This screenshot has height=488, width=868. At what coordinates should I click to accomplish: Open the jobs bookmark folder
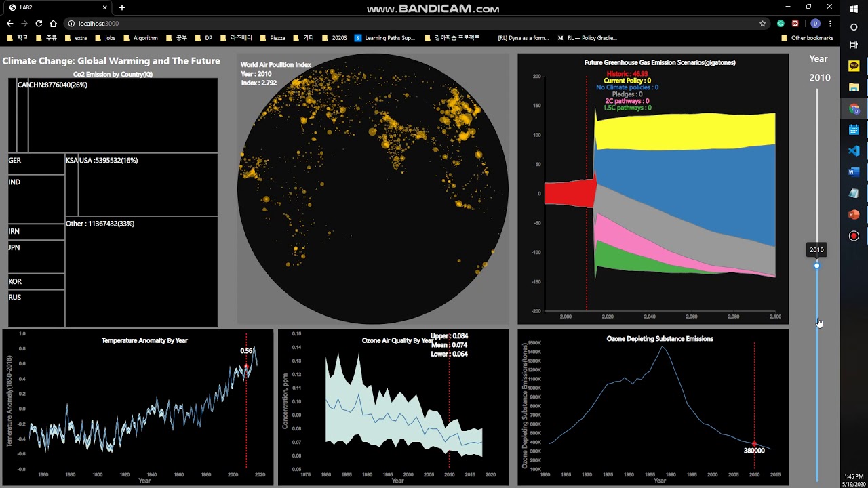(x=105, y=38)
